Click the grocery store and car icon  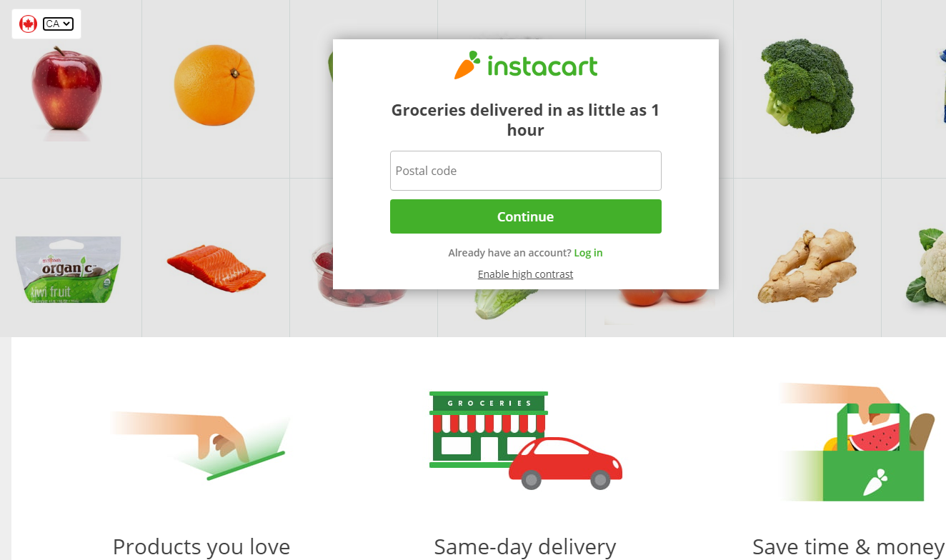point(526,441)
